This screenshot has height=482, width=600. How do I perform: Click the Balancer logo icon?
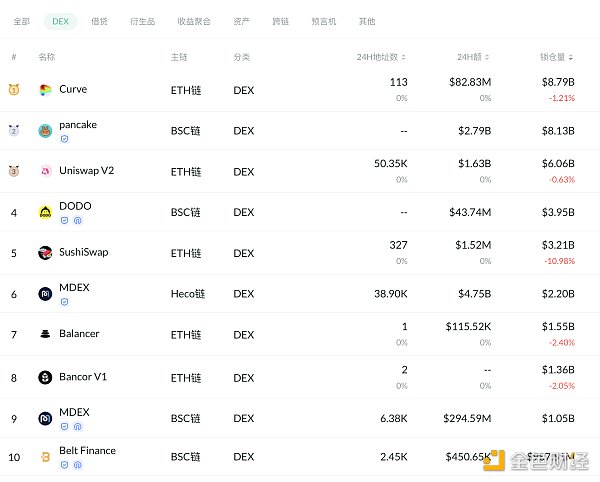[x=45, y=334]
